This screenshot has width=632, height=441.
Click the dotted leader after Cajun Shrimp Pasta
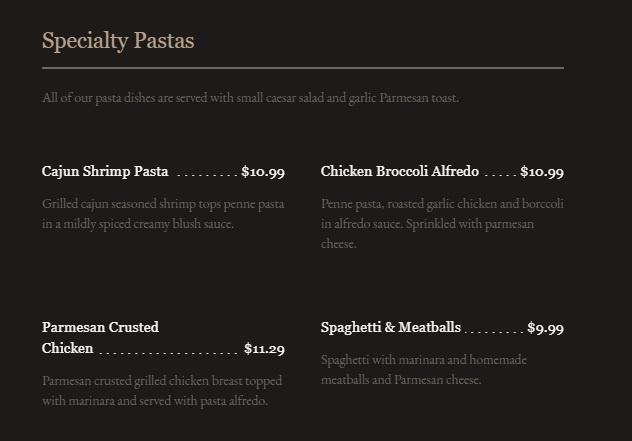click(x=205, y=174)
